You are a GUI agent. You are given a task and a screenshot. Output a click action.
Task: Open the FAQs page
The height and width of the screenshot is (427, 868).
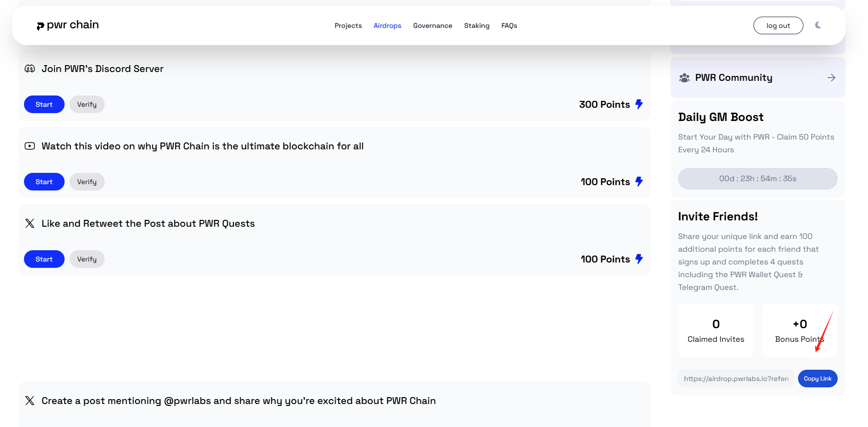click(x=509, y=25)
